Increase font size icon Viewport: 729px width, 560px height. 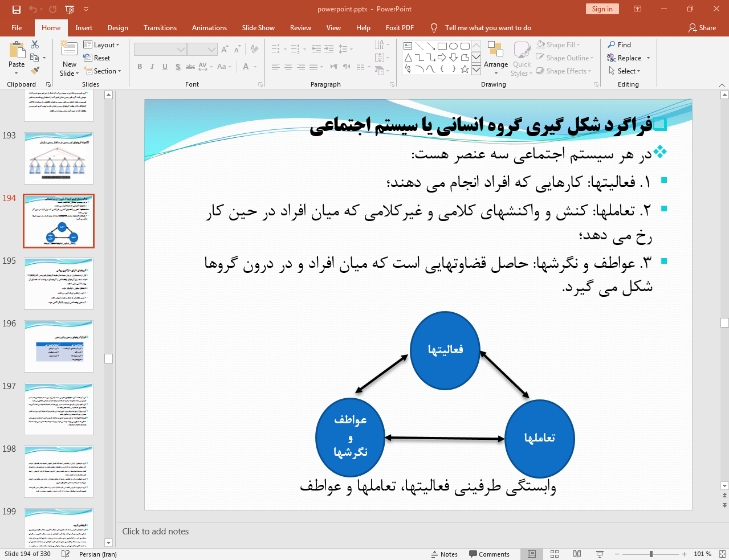pos(225,50)
